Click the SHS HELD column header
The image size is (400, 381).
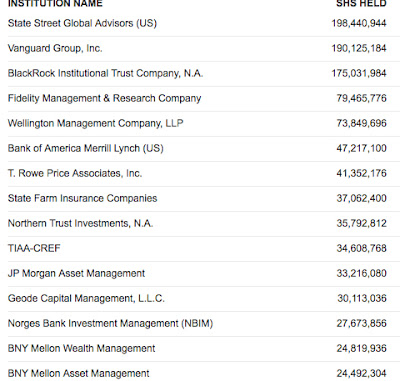pyautogui.click(x=361, y=3)
